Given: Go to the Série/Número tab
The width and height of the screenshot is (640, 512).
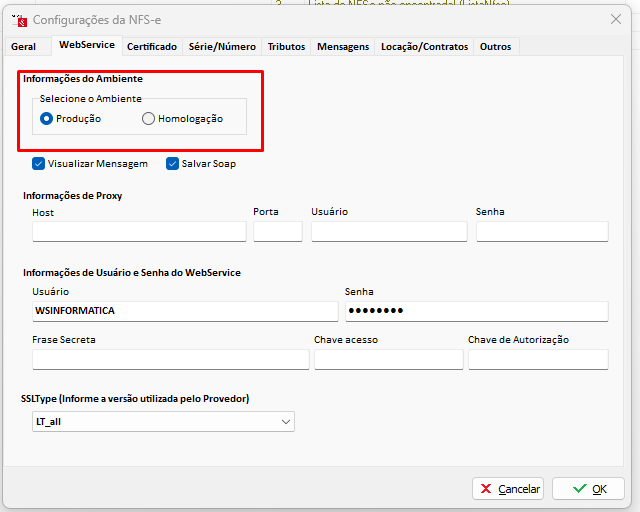Looking at the screenshot, I should click(222, 47).
